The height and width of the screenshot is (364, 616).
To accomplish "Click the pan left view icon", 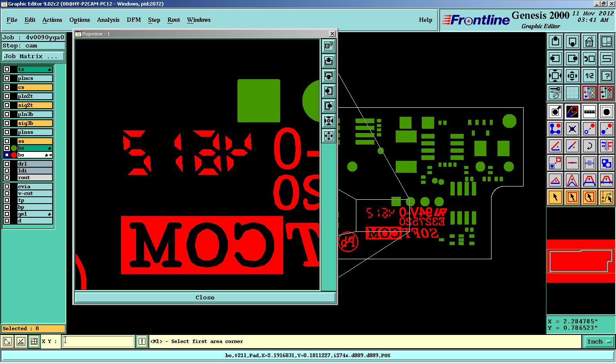I will coord(555,59).
